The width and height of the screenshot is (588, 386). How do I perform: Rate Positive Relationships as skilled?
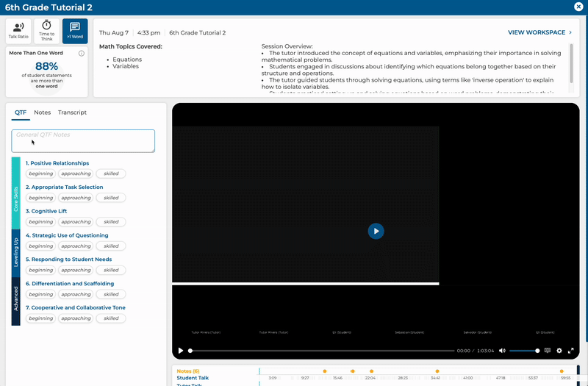pyautogui.click(x=111, y=174)
